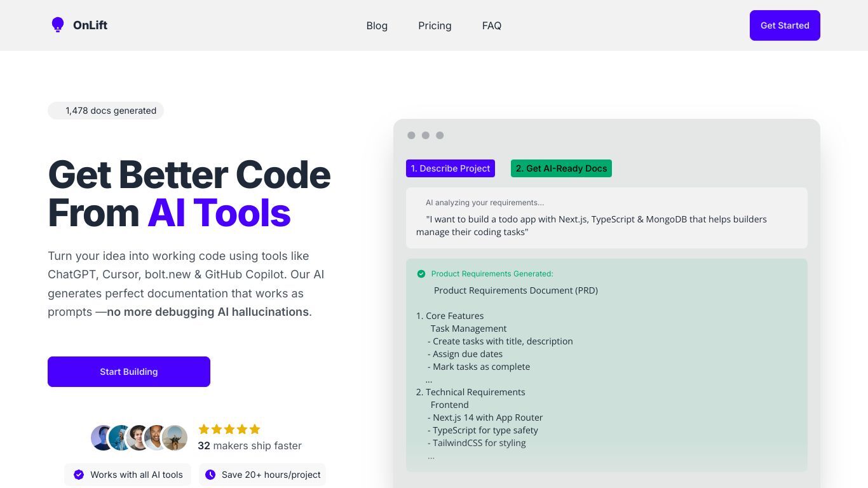
Task: Click the 1,478 docs generated badge
Action: tap(105, 111)
